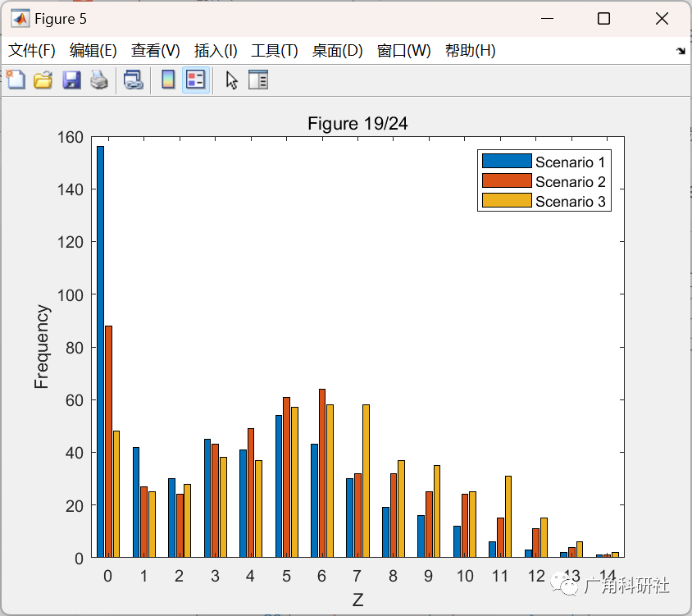Open a file with the folder icon

click(43, 80)
